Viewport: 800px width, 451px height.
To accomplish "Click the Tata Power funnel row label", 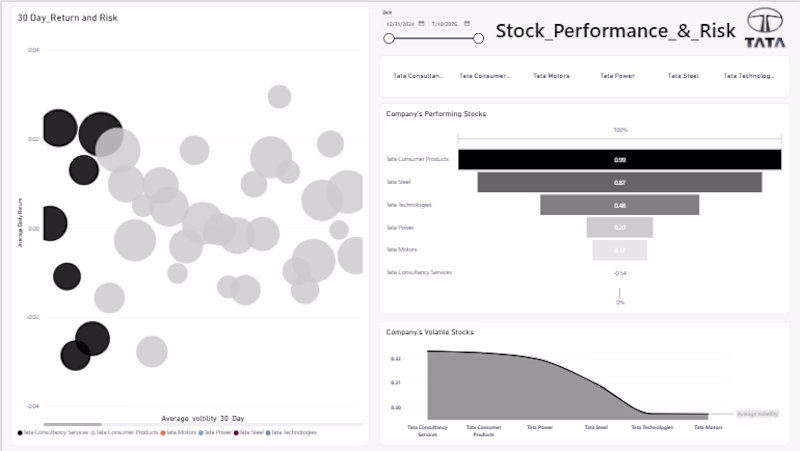I will click(x=400, y=228).
